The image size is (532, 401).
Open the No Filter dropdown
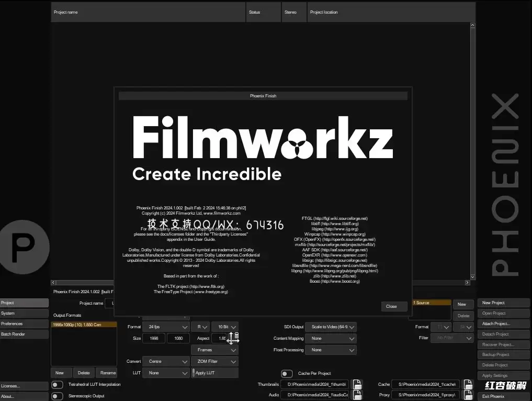452,338
